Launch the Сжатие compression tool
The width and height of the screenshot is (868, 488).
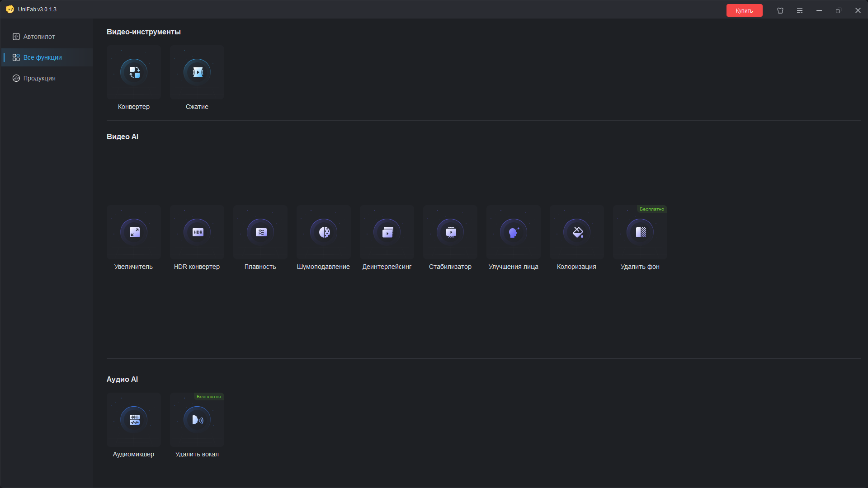197,72
